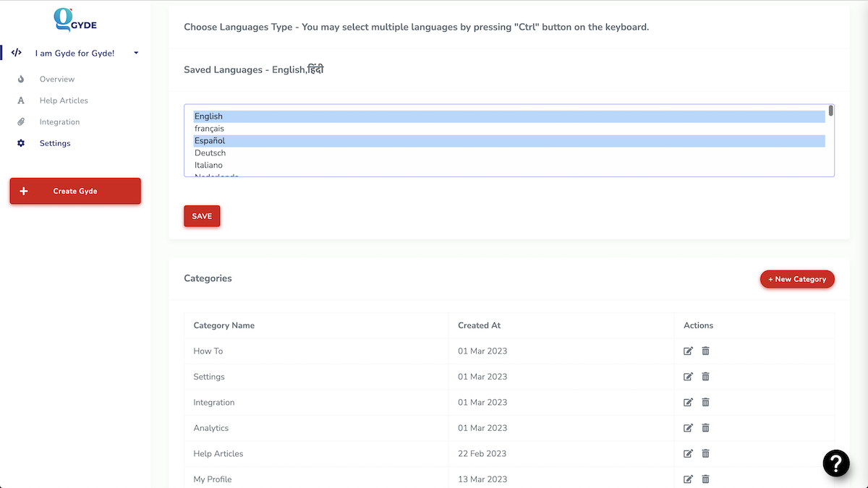Click the Integration paperclip icon
Viewport: 868px width, 488px height.
click(21, 122)
